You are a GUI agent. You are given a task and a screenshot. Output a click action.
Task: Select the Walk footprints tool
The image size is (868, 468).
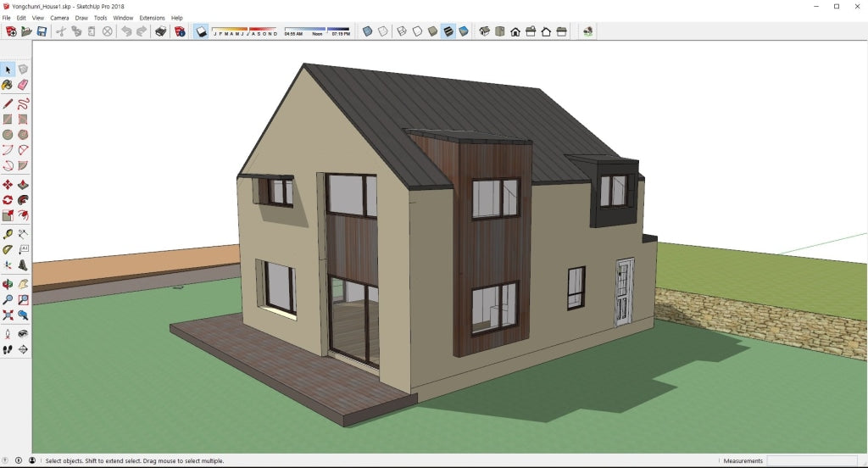coord(8,349)
